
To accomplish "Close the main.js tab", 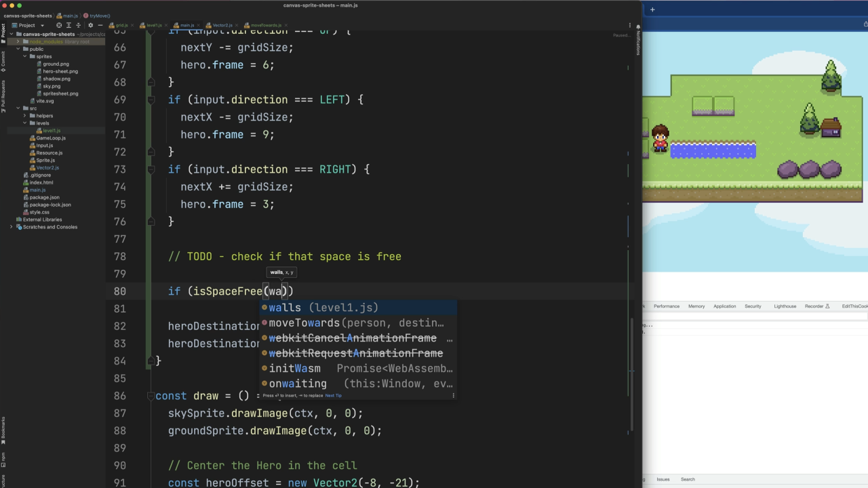I will [199, 25].
